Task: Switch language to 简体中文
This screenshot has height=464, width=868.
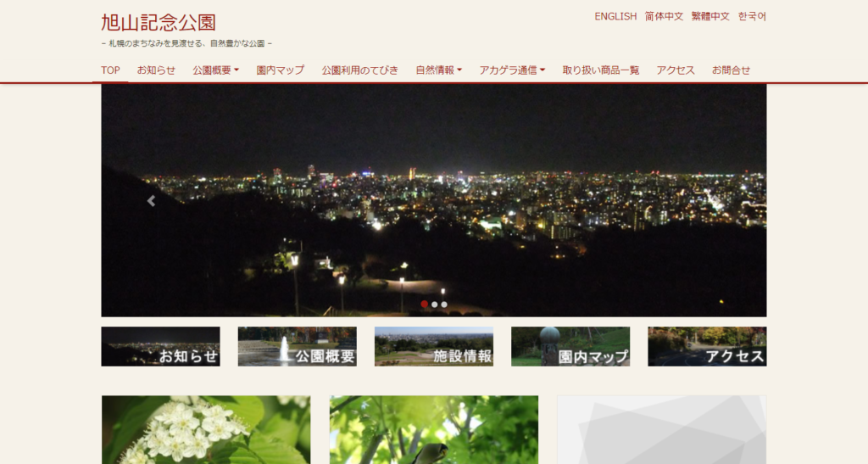Action: [664, 17]
